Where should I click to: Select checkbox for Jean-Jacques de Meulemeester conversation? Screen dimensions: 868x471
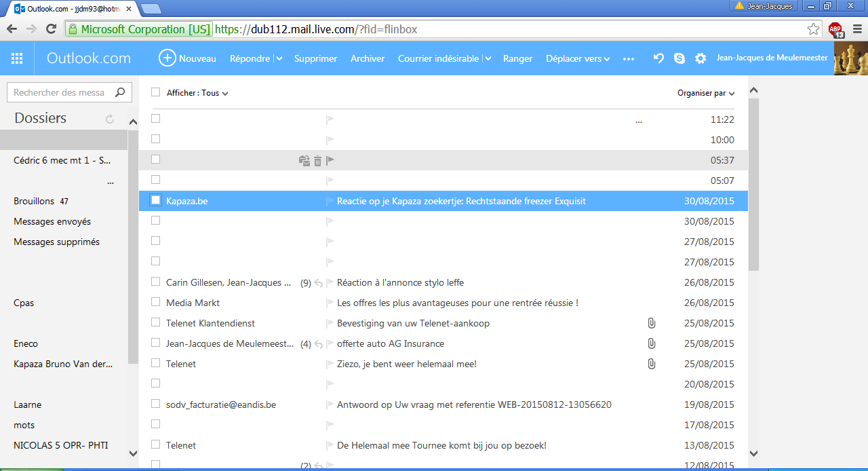click(156, 343)
